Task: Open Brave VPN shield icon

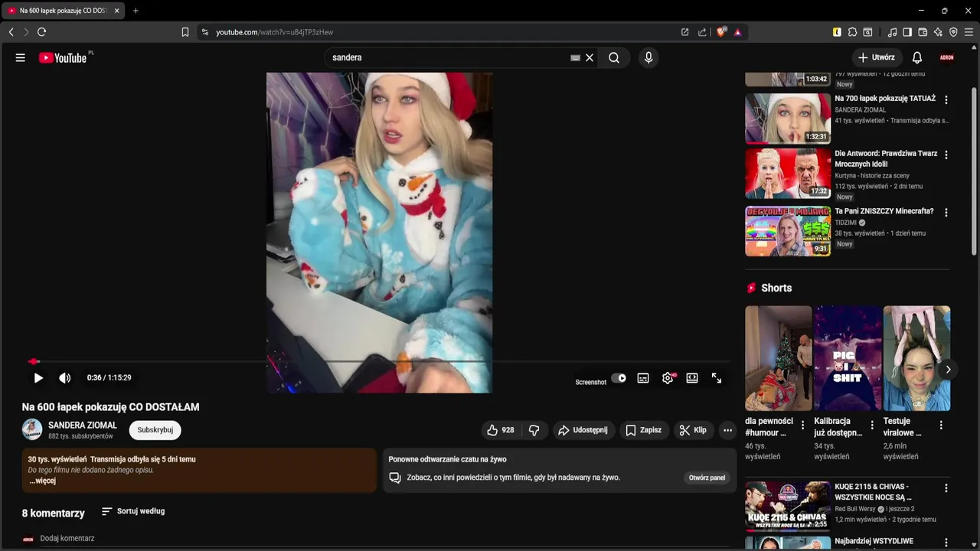Action: (x=953, y=32)
